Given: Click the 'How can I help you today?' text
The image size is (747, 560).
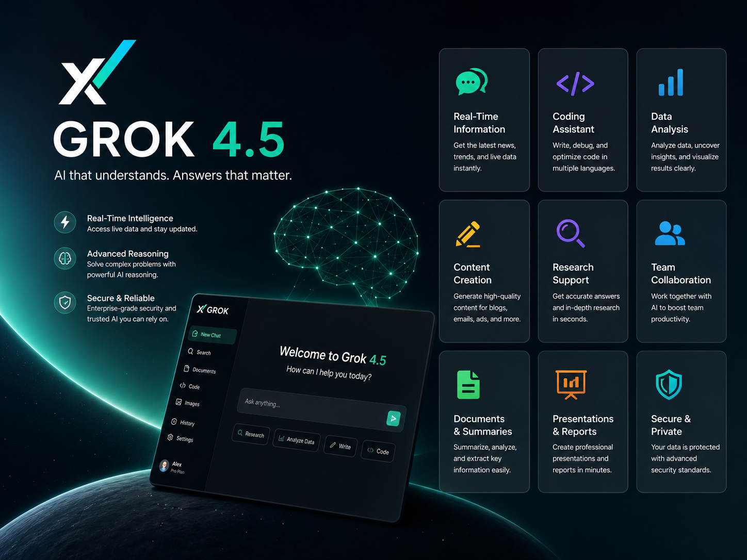Looking at the screenshot, I should pyautogui.click(x=329, y=373).
